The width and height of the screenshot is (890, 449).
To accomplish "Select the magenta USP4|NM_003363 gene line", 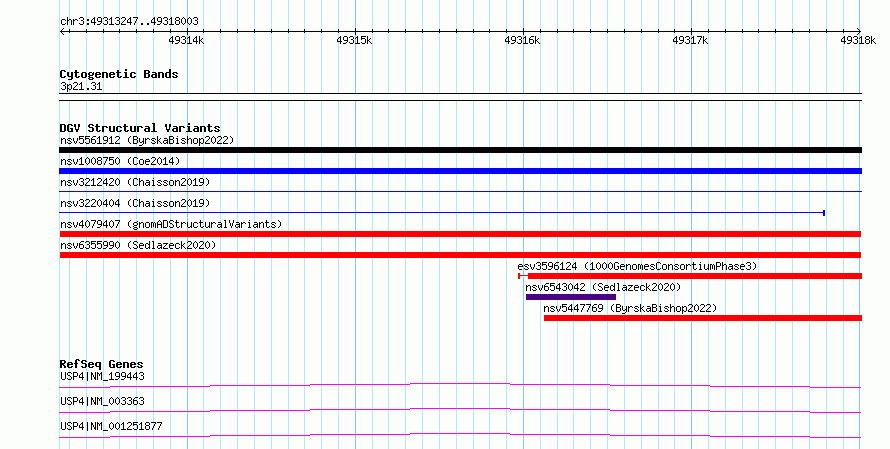I will tap(460, 410).
